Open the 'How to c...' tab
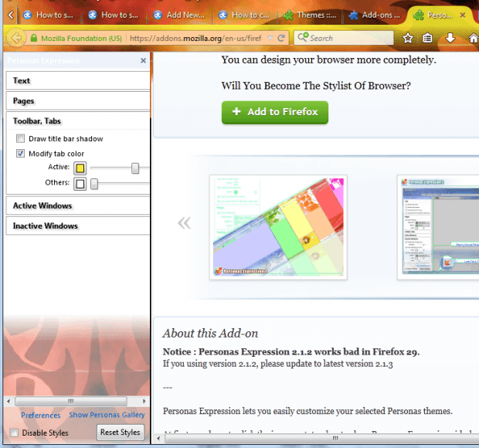479x448 pixels. tap(245, 15)
